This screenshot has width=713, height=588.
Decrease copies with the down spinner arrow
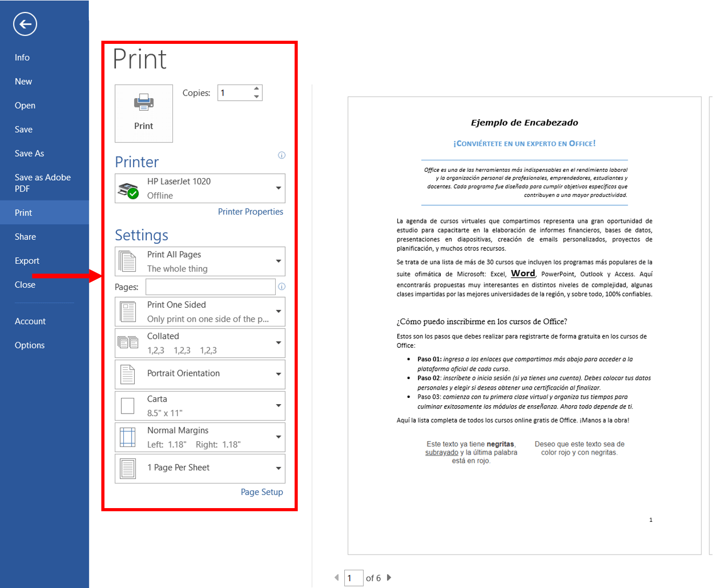pos(256,97)
